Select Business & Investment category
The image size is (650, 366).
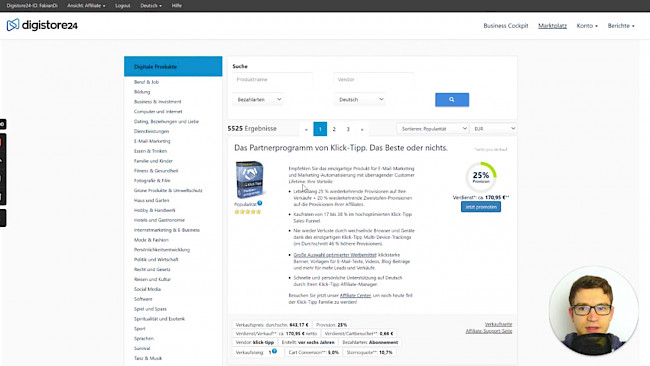[158, 102]
